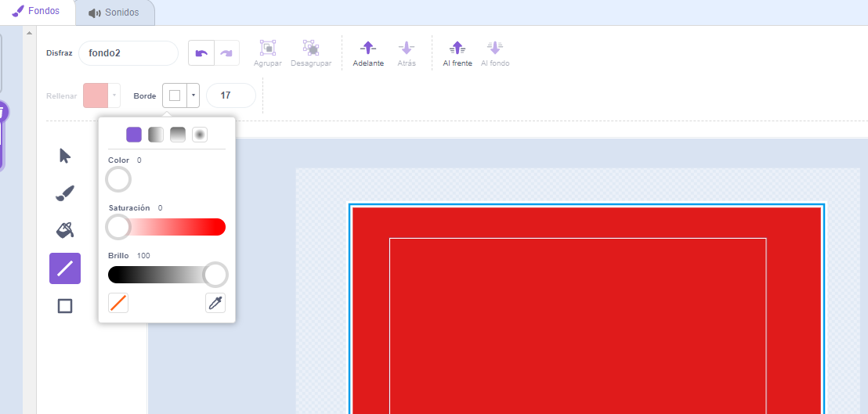This screenshot has height=414, width=868.
Task: Choose the Fill bucket tool
Action: click(x=65, y=230)
